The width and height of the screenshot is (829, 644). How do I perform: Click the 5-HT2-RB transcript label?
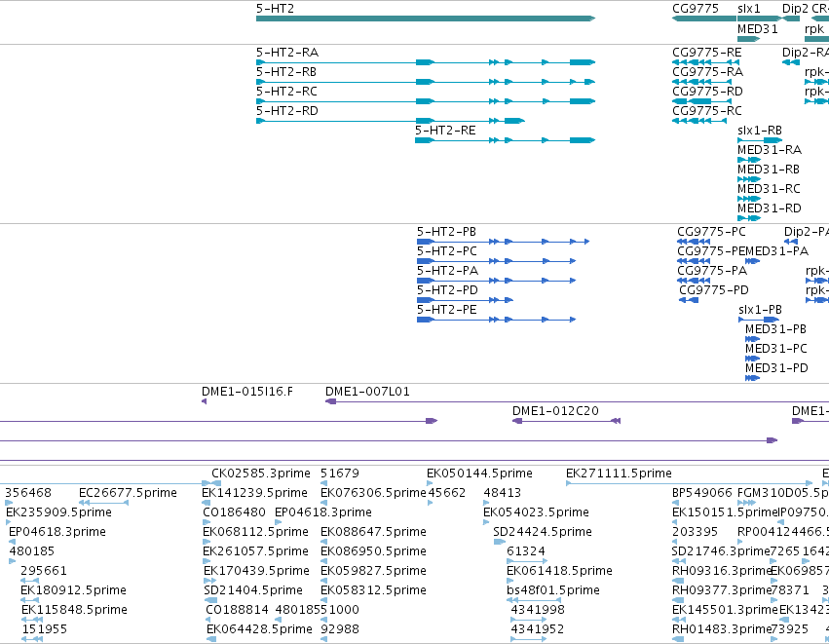[x=286, y=72]
